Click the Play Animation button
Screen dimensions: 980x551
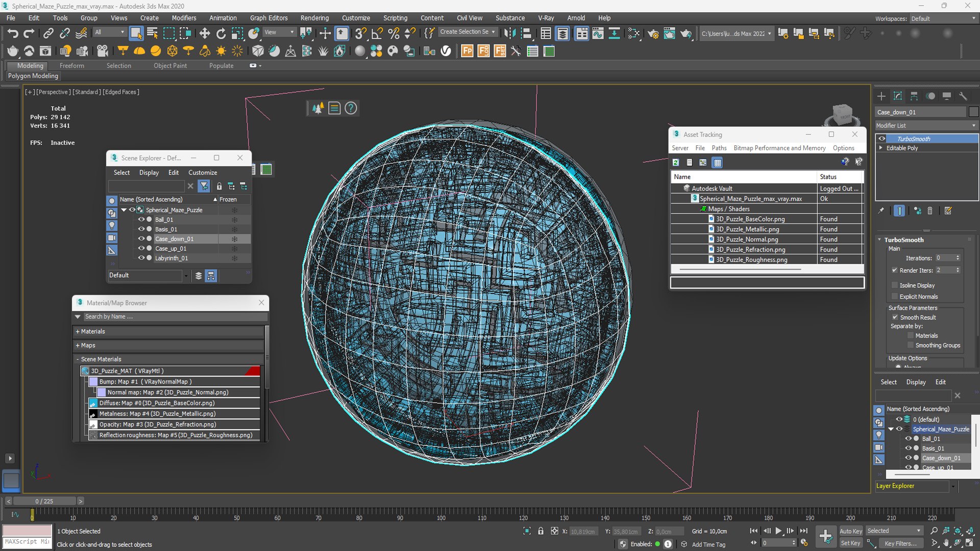(778, 531)
